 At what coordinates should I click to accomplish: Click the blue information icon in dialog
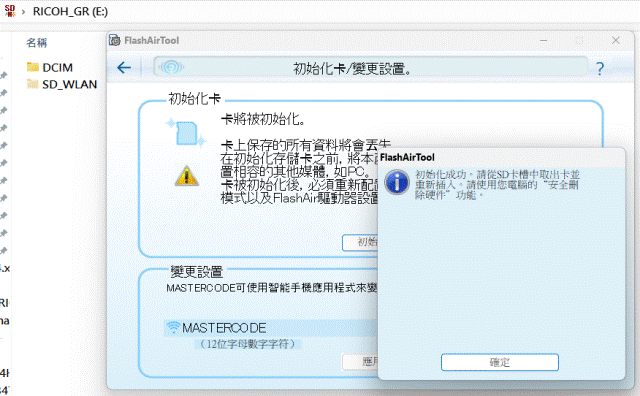pos(397,182)
